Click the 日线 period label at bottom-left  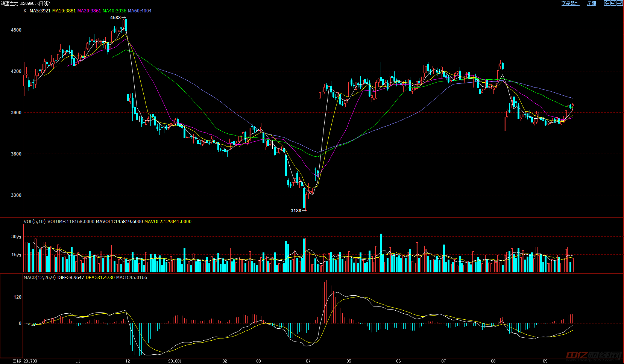pos(17,361)
